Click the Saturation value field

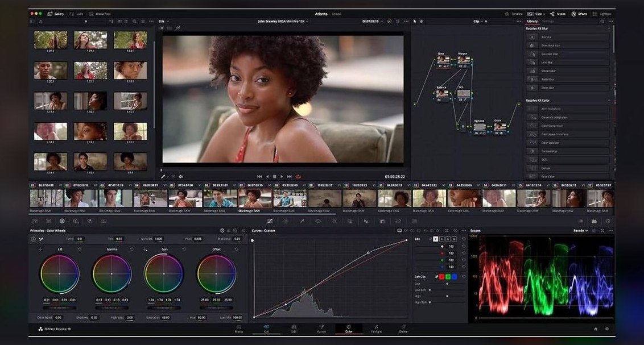coord(166,318)
